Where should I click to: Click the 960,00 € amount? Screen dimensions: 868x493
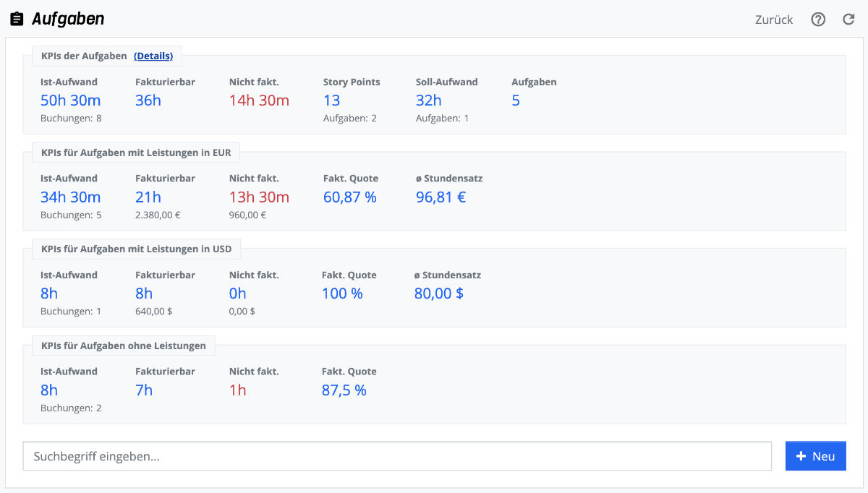(x=248, y=215)
